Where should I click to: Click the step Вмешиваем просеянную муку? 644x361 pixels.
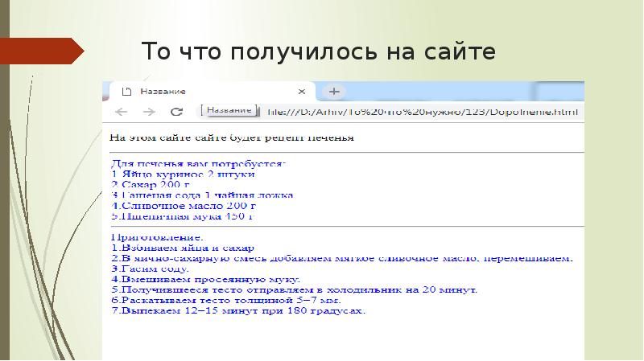click(192, 279)
